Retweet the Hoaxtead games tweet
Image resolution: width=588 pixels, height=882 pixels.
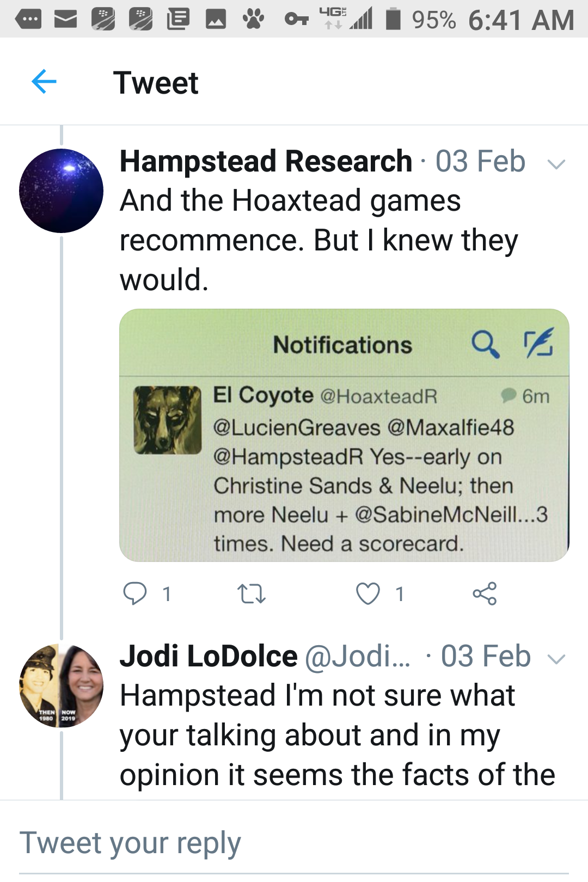(252, 593)
